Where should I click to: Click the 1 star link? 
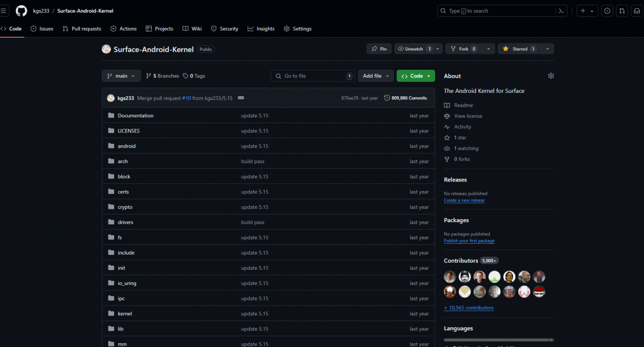coord(455,138)
